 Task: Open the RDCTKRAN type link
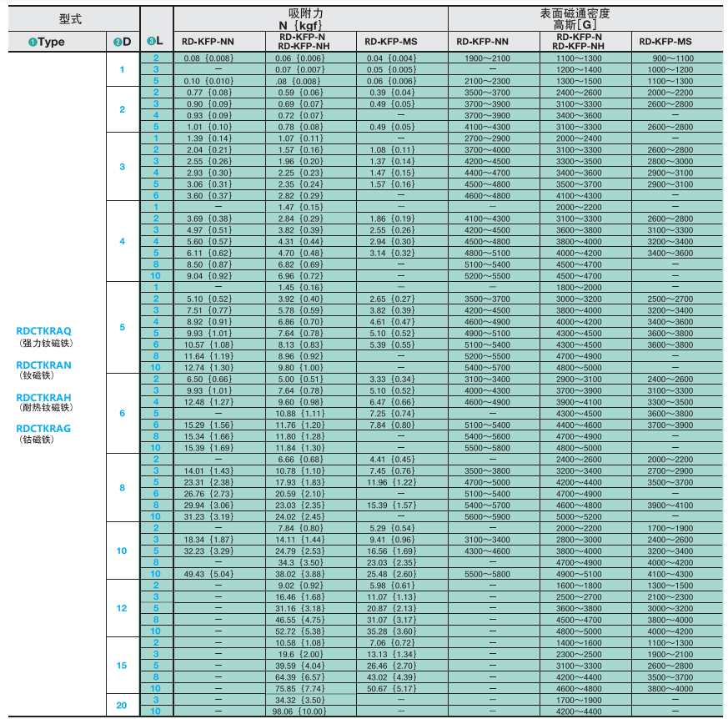pos(43,365)
